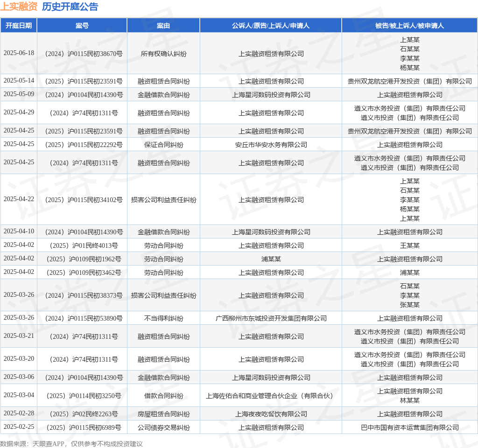Click the 历史开庭公告 heading
Screen dimensions: 478x448
(70, 7)
